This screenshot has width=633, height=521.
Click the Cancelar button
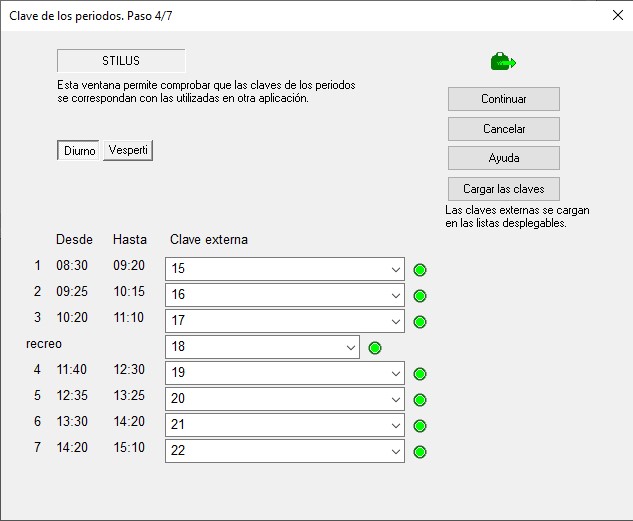[x=503, y=129]
